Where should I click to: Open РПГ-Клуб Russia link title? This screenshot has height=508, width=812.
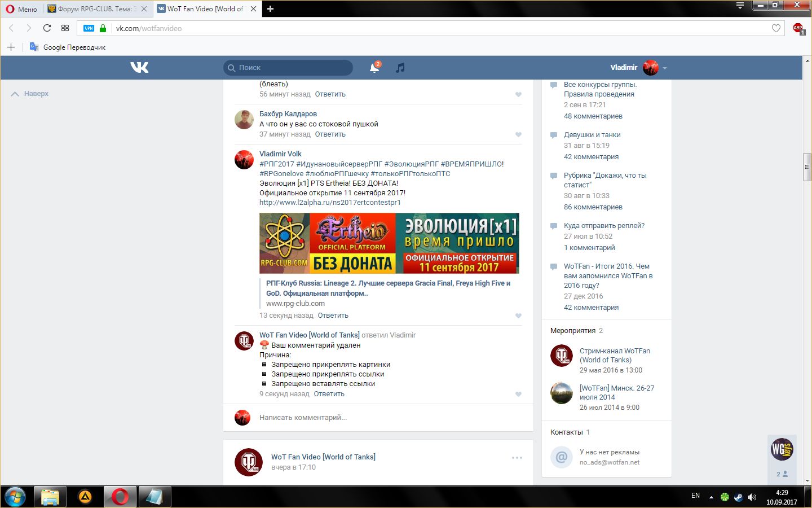point(388,288)
